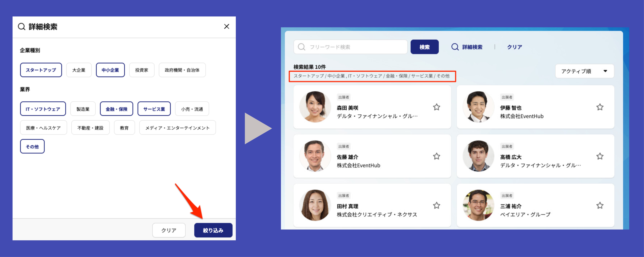This screenshot has width=644, height=257.
Task: Favorite 田村 真理 with the star icon
Action: tap(437, 205)
